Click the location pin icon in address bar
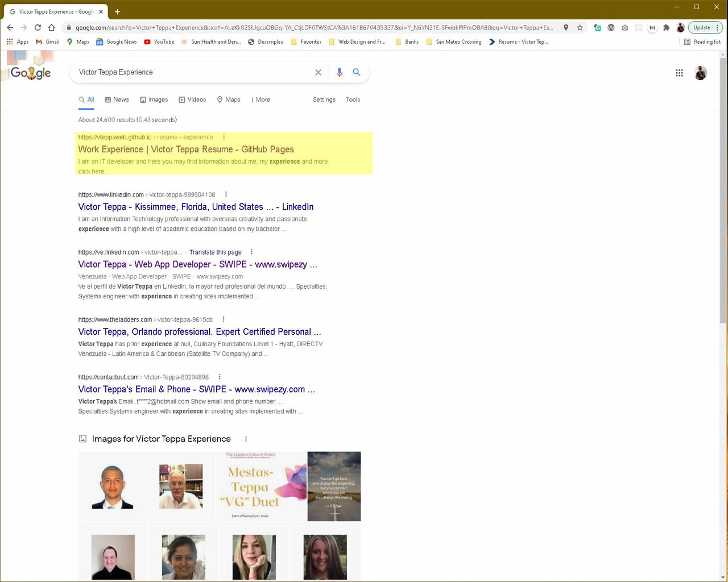Viewport: 728px width, 582px height. coord(566,27)
